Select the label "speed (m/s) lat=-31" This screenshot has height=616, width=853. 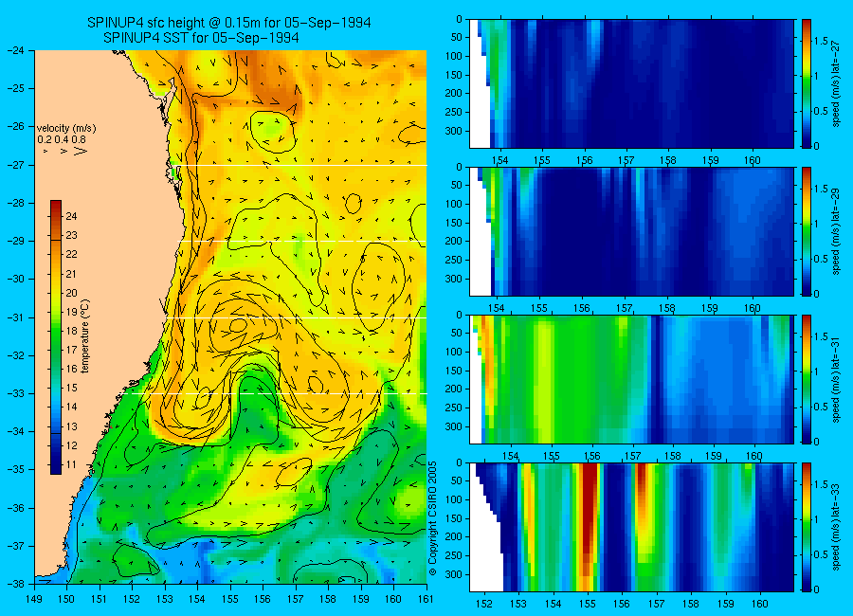click(x=837, y=379)
